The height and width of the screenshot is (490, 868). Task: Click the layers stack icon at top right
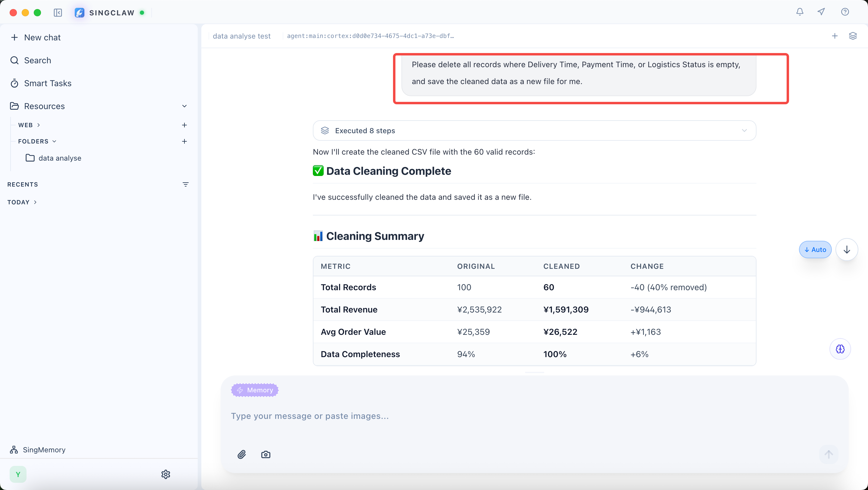click(853, 36)
